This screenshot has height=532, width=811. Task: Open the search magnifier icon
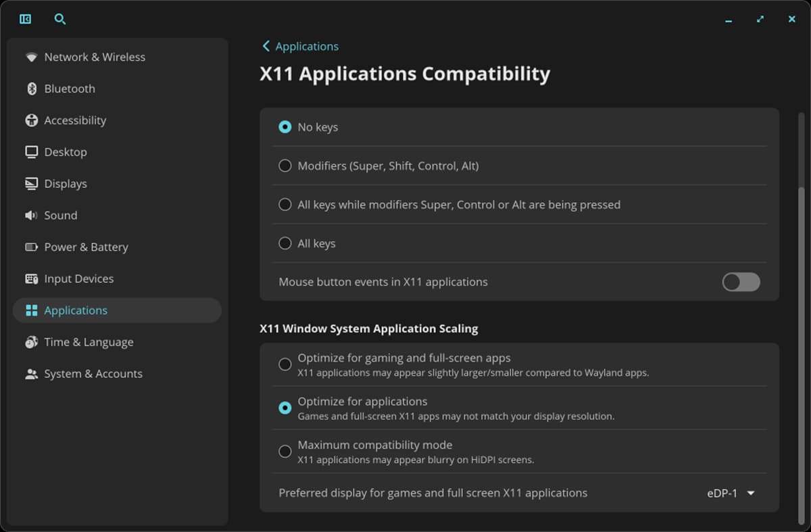60,19
